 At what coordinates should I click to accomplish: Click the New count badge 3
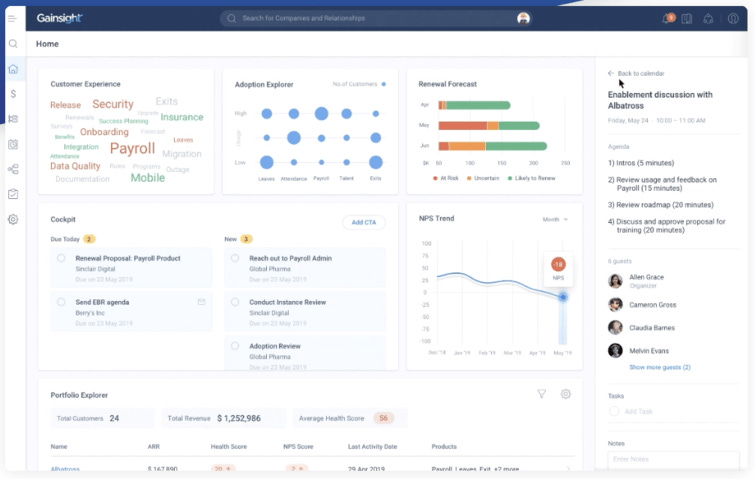[x=246, y=239]
